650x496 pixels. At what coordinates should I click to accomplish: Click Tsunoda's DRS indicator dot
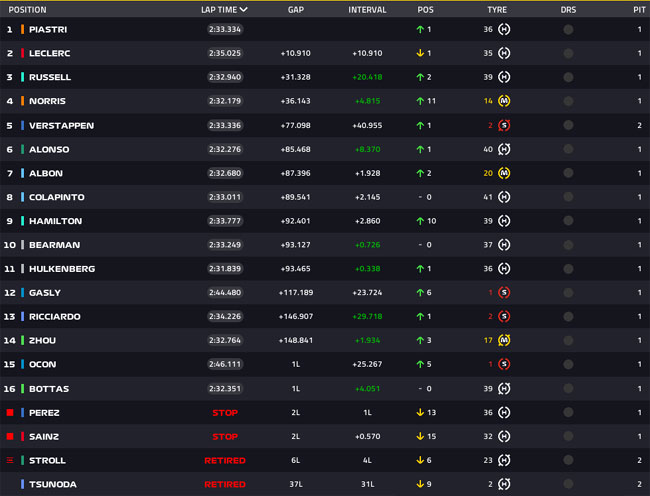568,484
